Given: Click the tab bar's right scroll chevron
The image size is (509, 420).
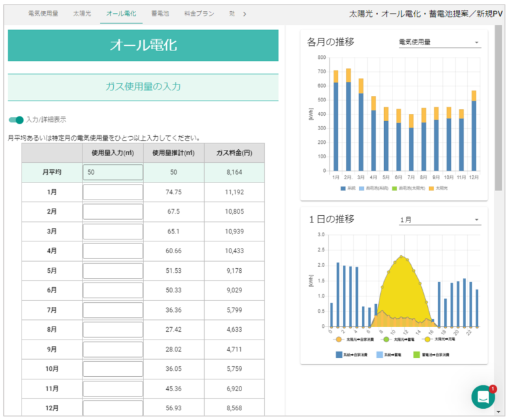Looking at the screenshot, I should (245, 14).
